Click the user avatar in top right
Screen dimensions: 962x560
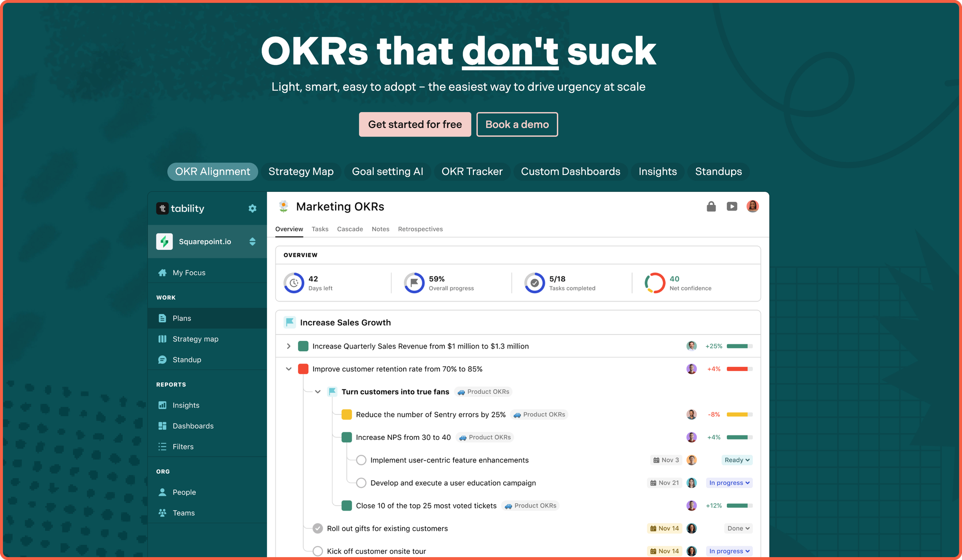pyautogui.click(x=752, y=207)
